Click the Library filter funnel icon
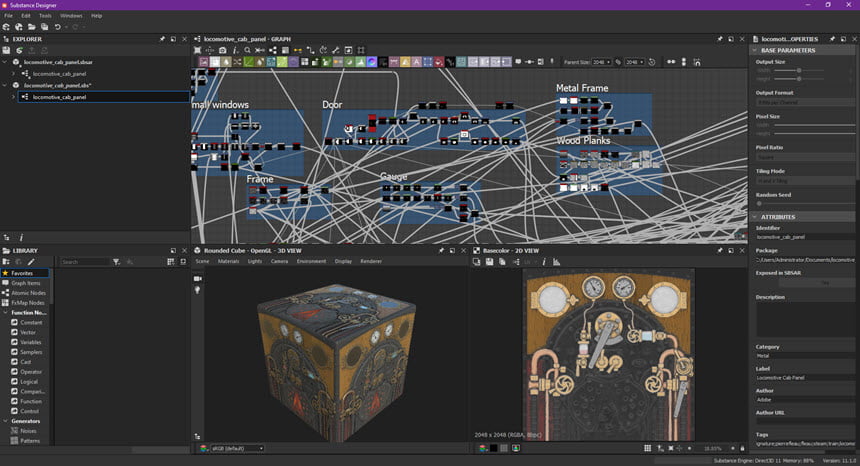This screenshot has width=860, height=466. click(x=116, y=262)
